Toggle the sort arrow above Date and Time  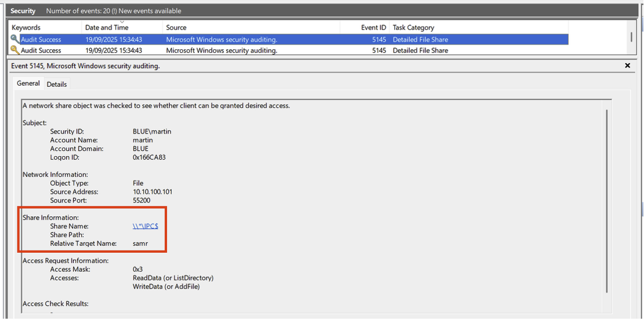(x=122, y=22)
